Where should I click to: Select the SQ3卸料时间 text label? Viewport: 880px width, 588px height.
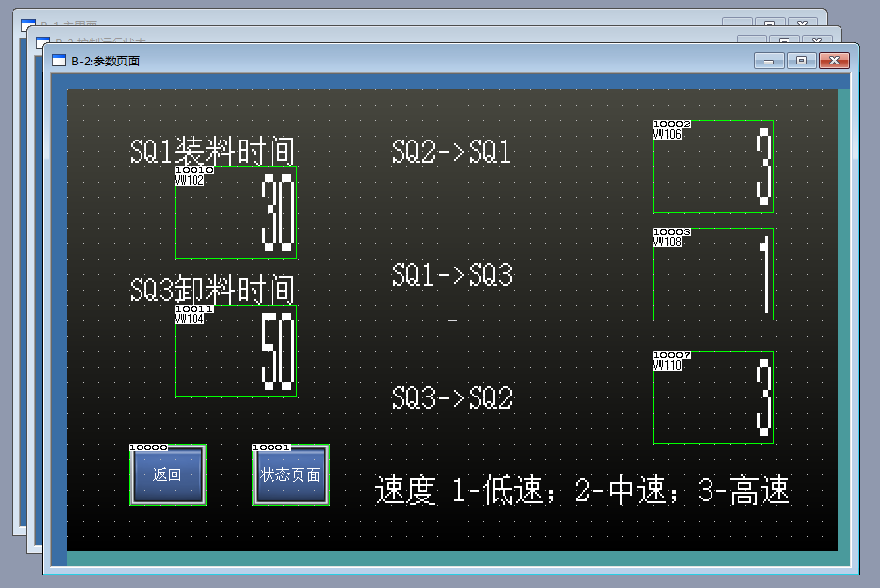pos(214,290)
